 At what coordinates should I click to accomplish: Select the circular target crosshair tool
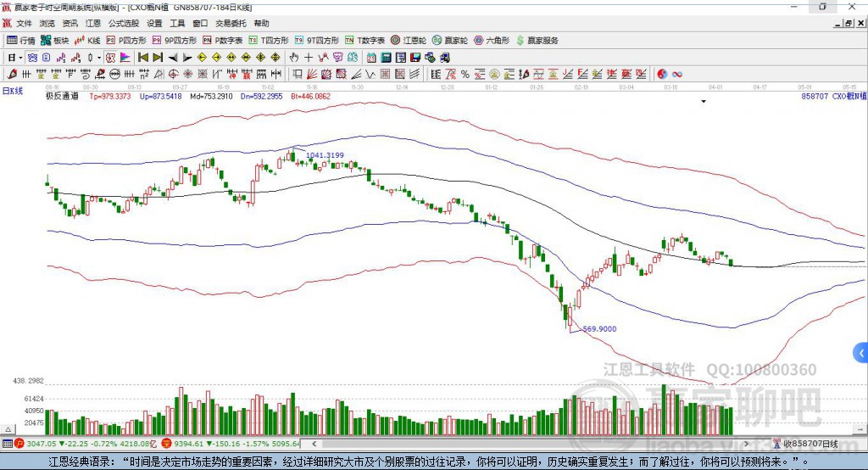coord(173,74)
